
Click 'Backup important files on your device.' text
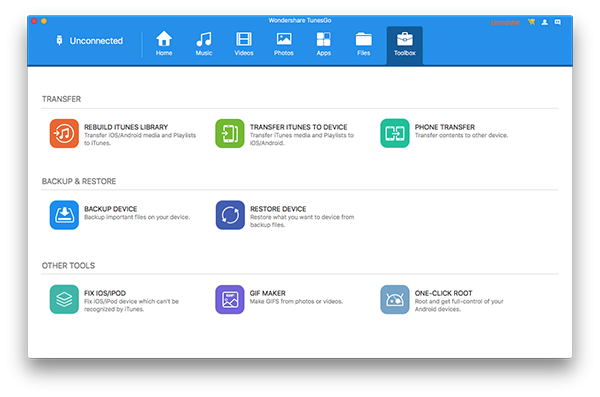pos(137,217)
